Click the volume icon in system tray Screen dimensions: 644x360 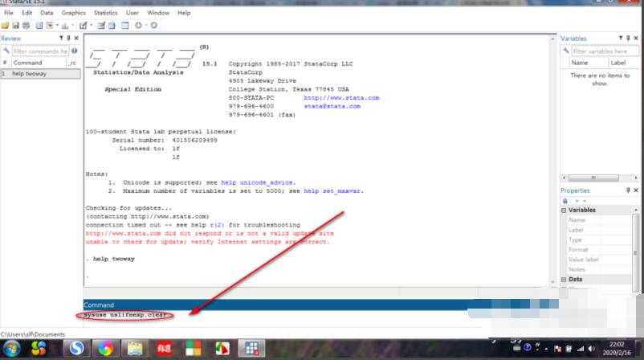pyautogui.click(x=591, y=349)
